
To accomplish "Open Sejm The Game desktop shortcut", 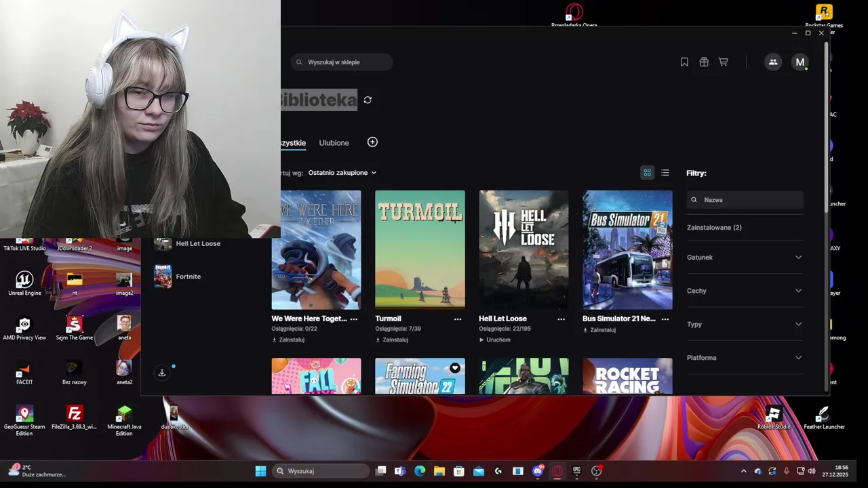I will click(x=75, y=329).
